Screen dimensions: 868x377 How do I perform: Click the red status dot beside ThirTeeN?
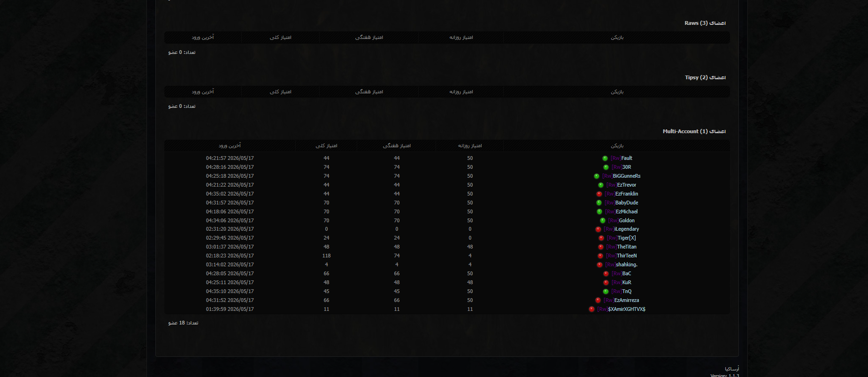600,256
